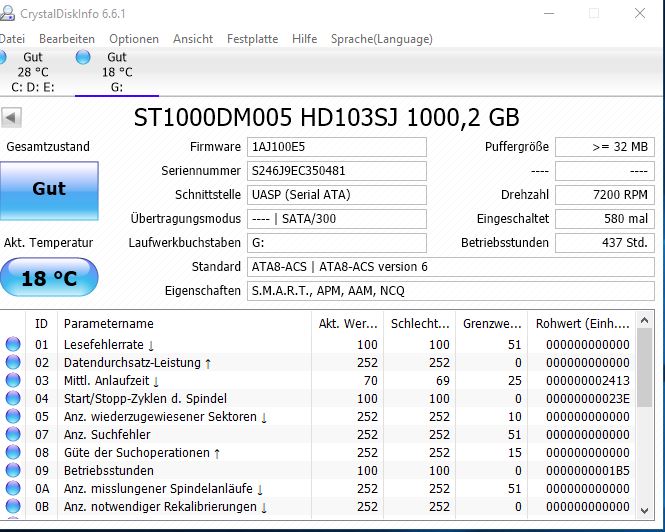Click the Standard field ATA8-ACS version 6
This screenshot has height=532, width=665.
point(451,267)
